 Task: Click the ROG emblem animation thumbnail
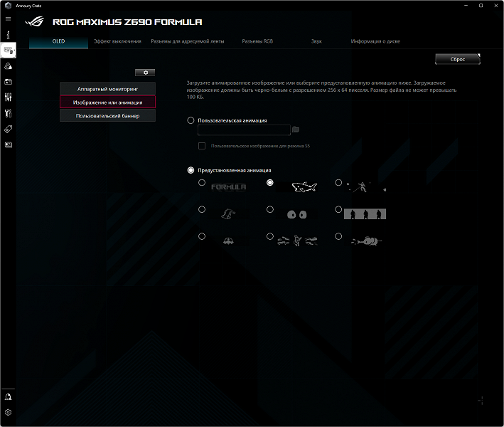(x=228, y=214)
